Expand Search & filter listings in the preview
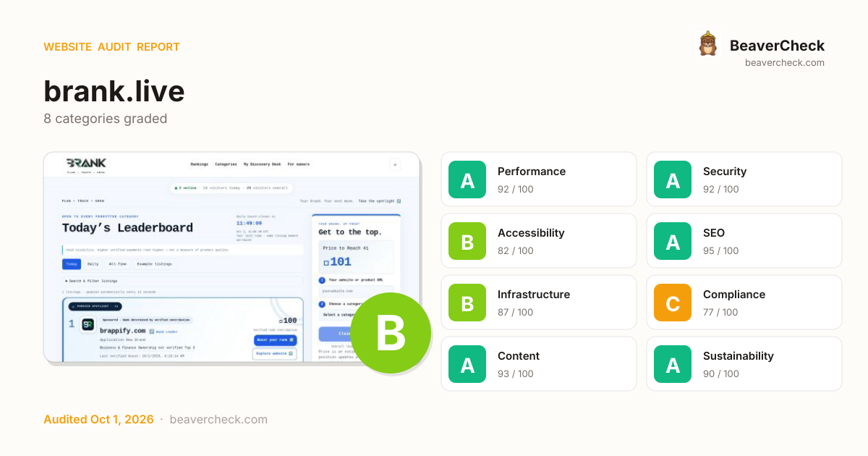The height and width of the screenshot is (456, 868). [x=182, y=280]
